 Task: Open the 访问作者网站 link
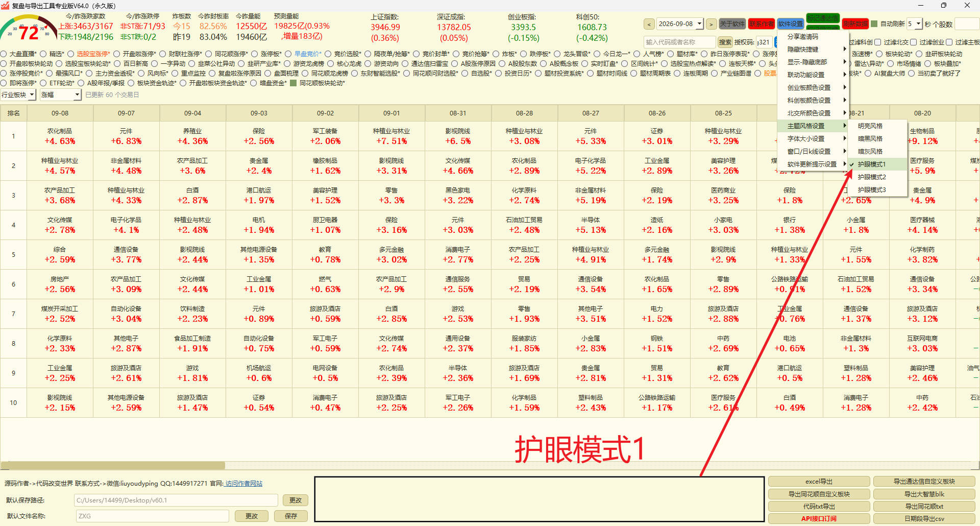pyautogui.click(x=243, y=483)
